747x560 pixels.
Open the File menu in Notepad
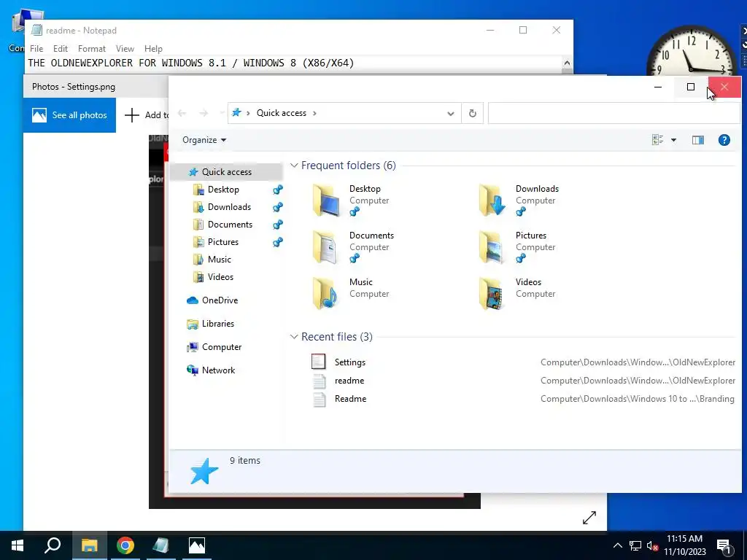[x=36, y=49]
